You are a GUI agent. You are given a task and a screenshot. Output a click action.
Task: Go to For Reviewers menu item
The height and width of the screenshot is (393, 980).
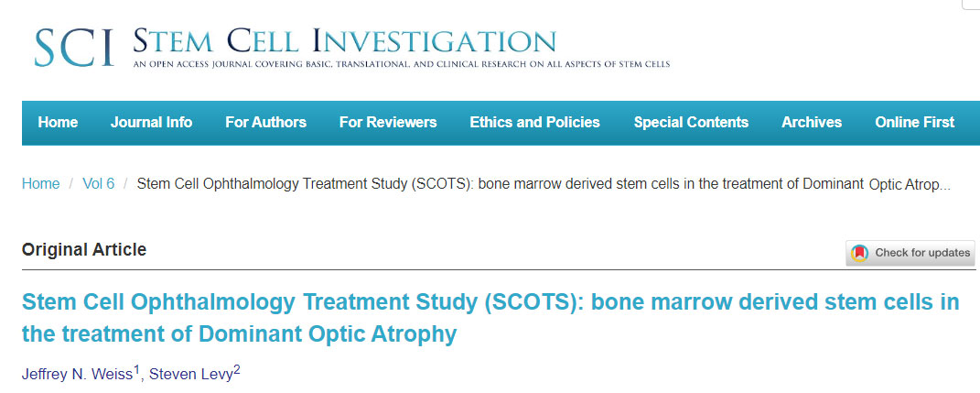388,122
